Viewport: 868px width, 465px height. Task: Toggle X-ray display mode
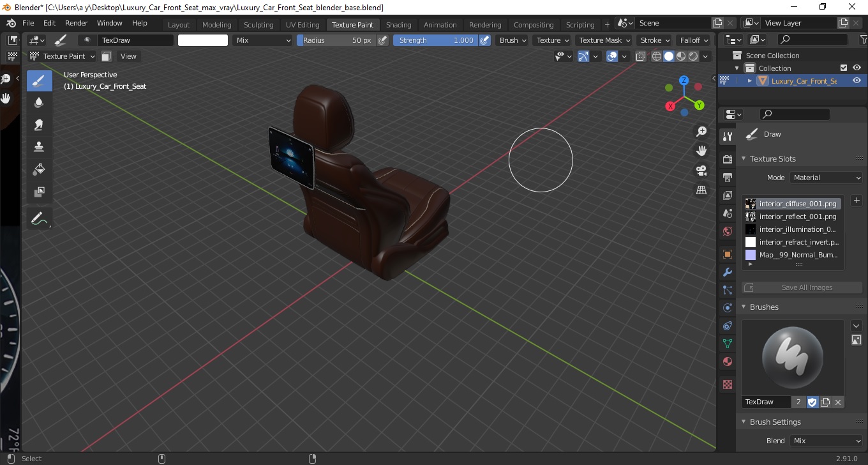tap(641, 56)
